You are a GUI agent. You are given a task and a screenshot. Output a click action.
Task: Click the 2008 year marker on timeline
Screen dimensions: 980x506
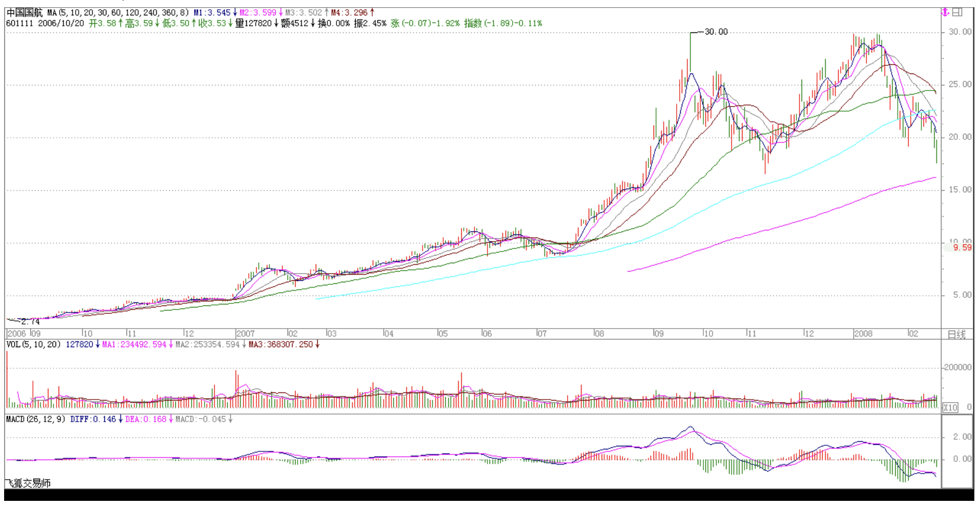(x=863, y=334)
